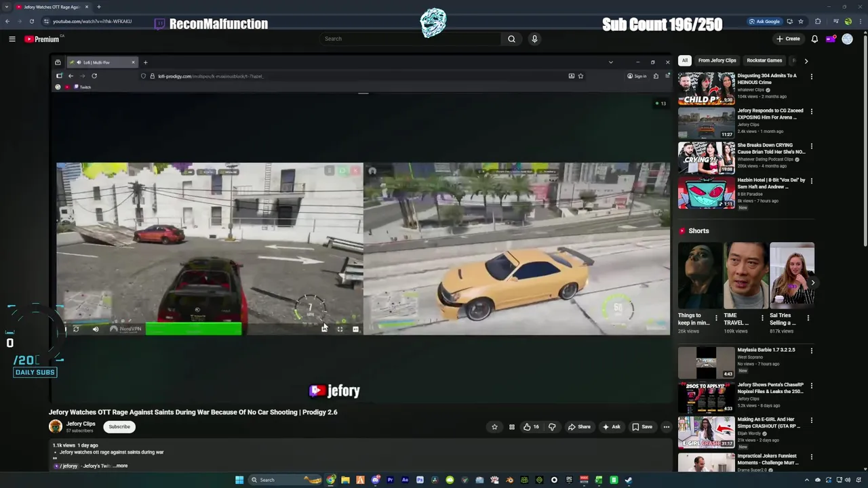Open the /jeforyy Twitch link in description
This screenshot has width=868, height=488.
click(x=66, y=466)
